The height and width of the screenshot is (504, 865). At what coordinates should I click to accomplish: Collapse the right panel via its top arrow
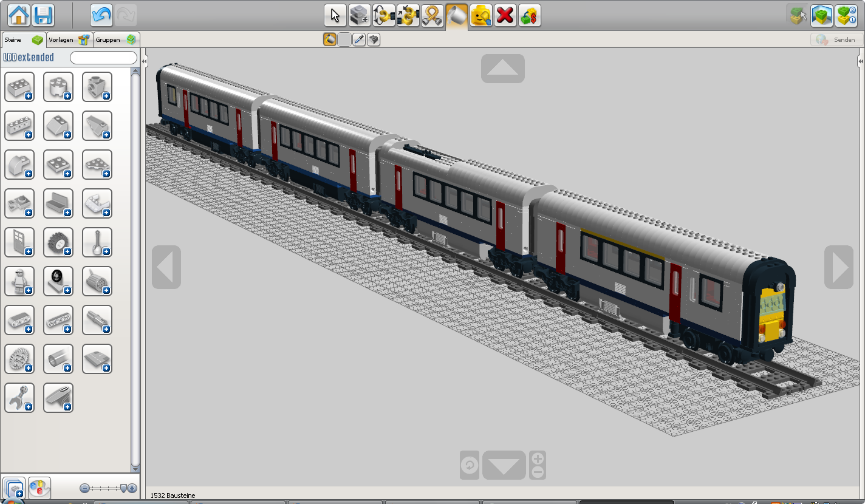pos(860,61)
